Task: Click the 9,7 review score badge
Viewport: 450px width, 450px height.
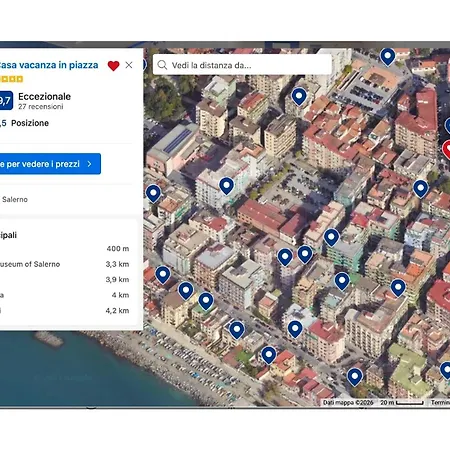Action: coord(6,100)
